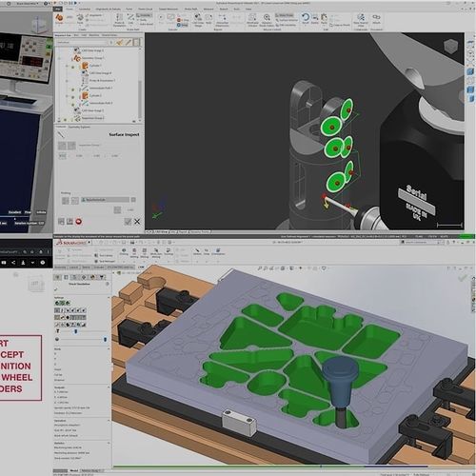Cancel Surface Inspect with the X icon
This screenshot has width=476, height=476.
(137, 222)
